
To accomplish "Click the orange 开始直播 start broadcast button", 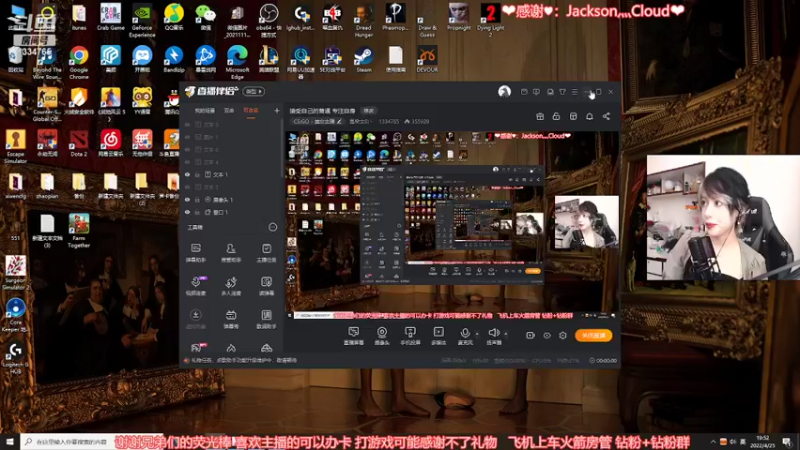I will [593, 335].
